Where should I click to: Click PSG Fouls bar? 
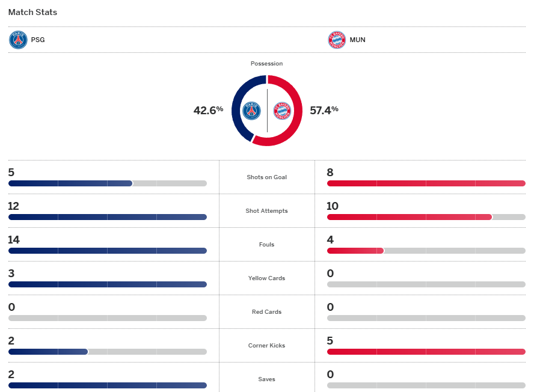107,251
